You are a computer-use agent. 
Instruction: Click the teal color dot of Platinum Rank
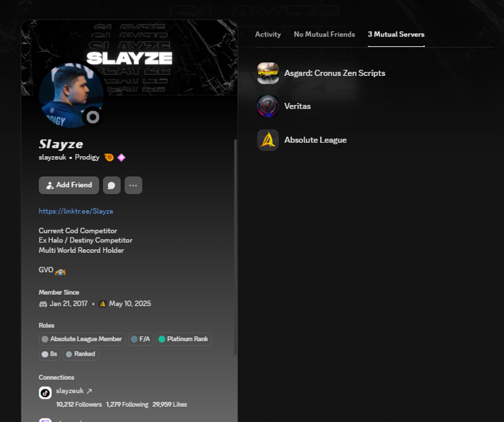pyautogui.click(x=162, y=339)
